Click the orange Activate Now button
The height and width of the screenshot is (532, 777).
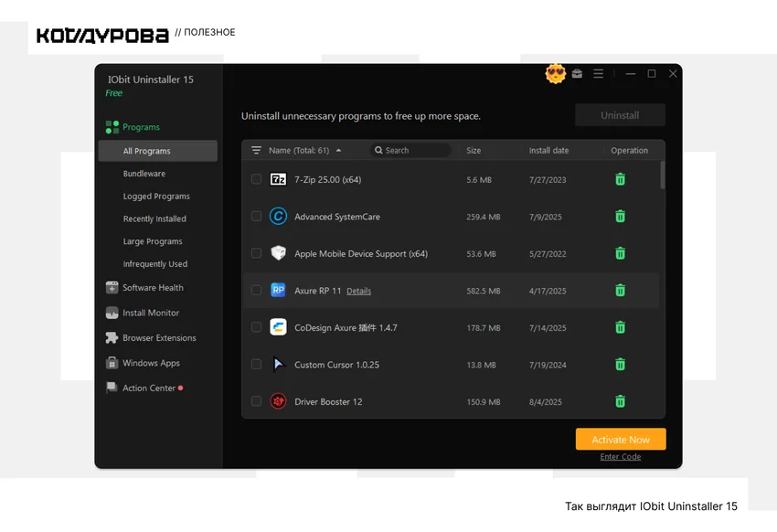621,440
